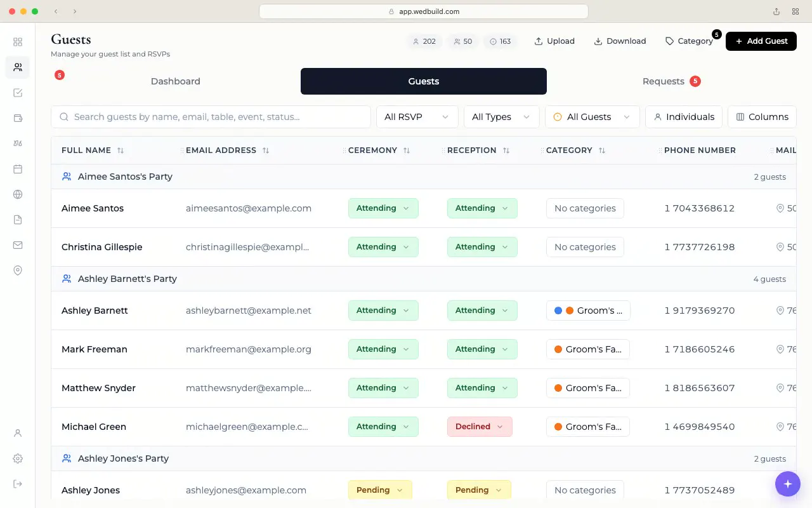Click Aimee Santos's No categories chip

click(585, 208)
